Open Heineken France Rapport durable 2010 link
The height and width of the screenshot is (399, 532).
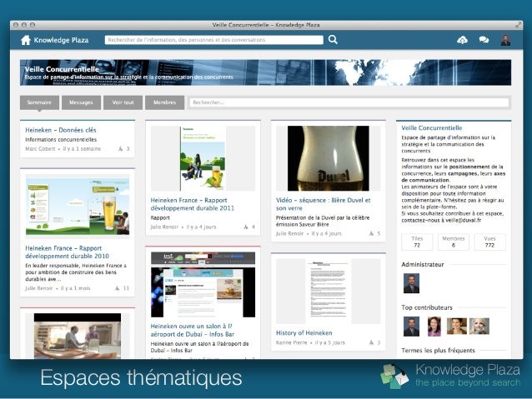click(68, 252)
